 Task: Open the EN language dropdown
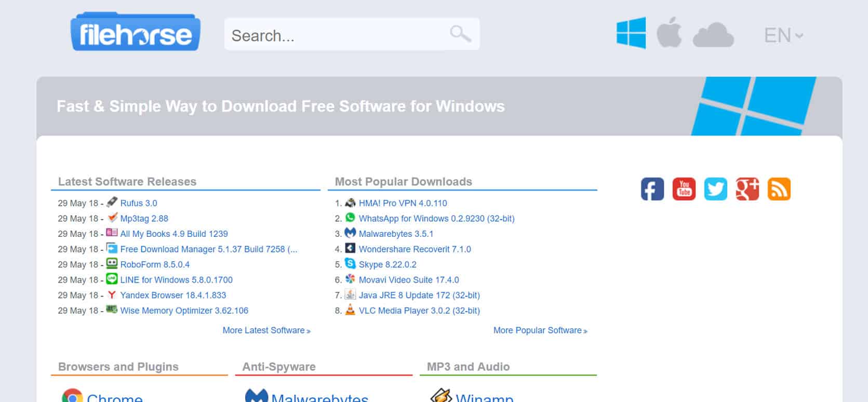tap(783, 35)
